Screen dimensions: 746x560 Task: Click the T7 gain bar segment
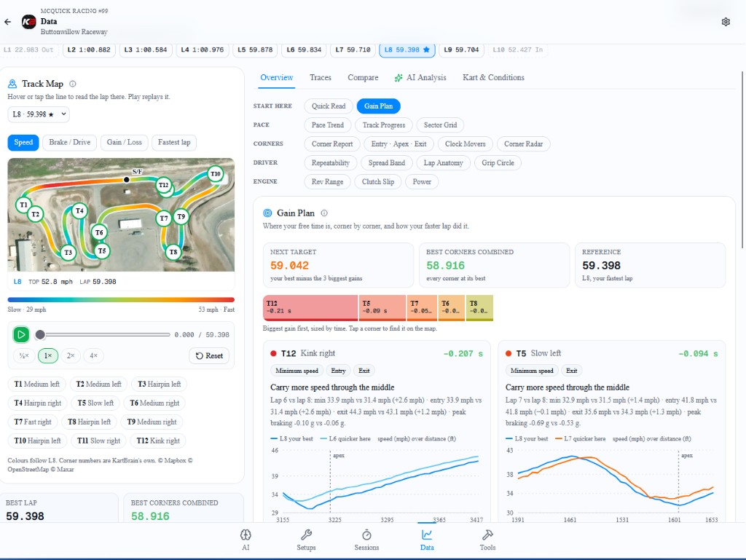click(422, 307)
